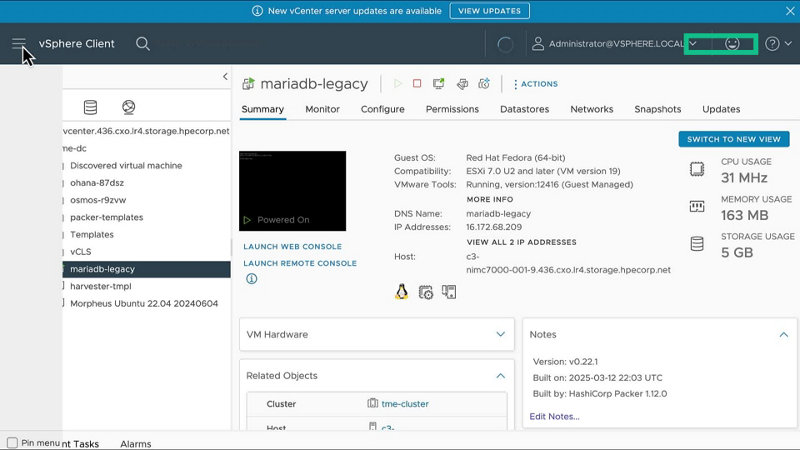Viewport: 800px width, 450px height.
Task: Open the tme-cluster link
Action: point(405,404)
